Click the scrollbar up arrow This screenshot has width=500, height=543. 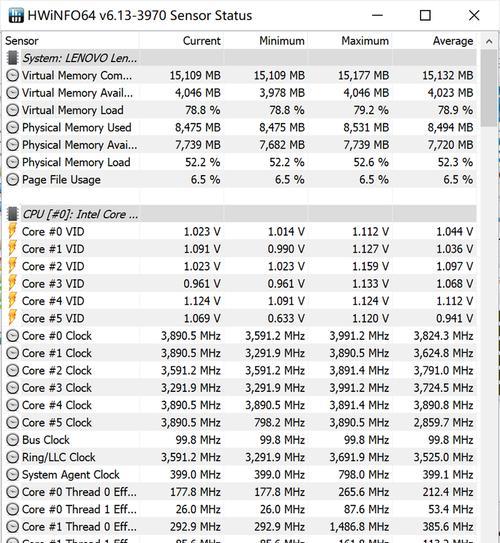(489, 41)
